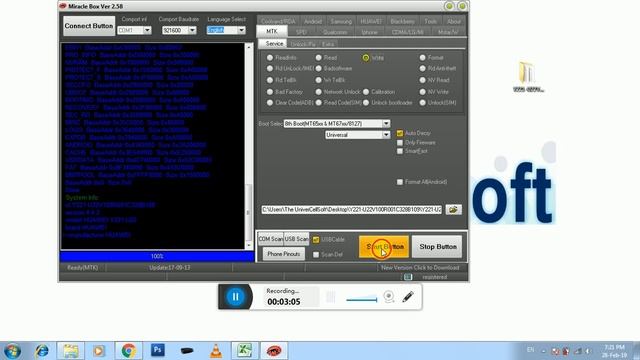Enable the Only Firmware checkbox

click(x=400, y=142)
